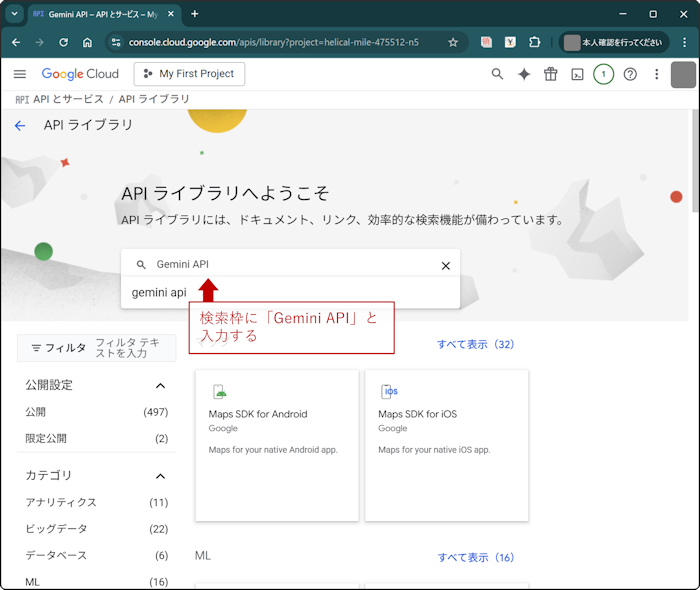Screen dimensions: 700x590
Task: Open the Google Cloud navigation menu
Action: click(20, 74)
